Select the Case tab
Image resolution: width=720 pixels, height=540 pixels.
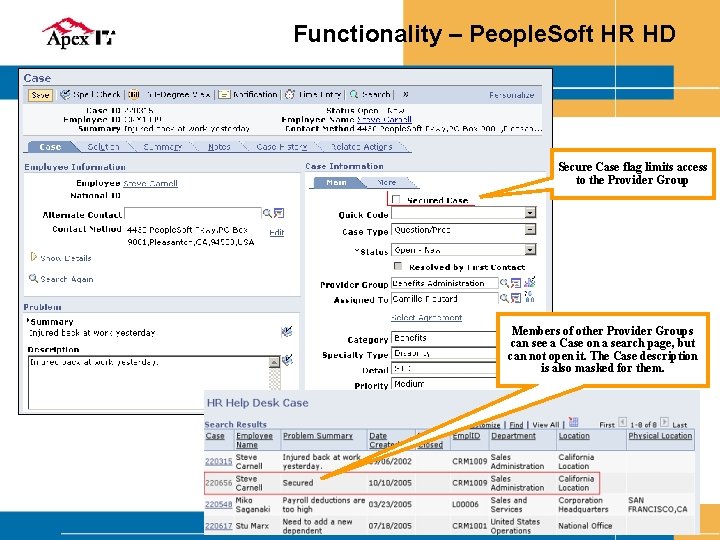pyautogui.click(x=50, y=147)
